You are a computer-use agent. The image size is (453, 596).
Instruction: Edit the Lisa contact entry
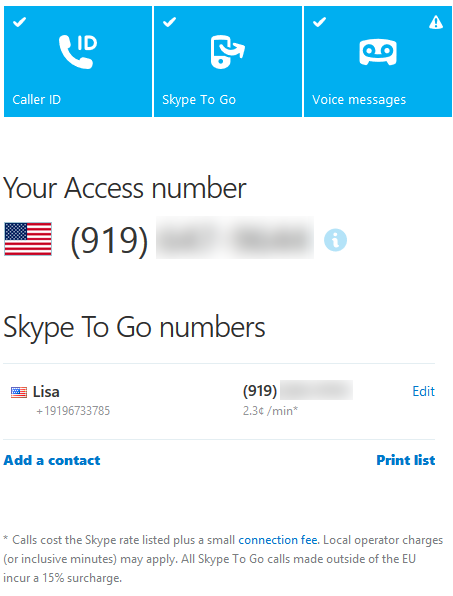(x=423, y=391)
